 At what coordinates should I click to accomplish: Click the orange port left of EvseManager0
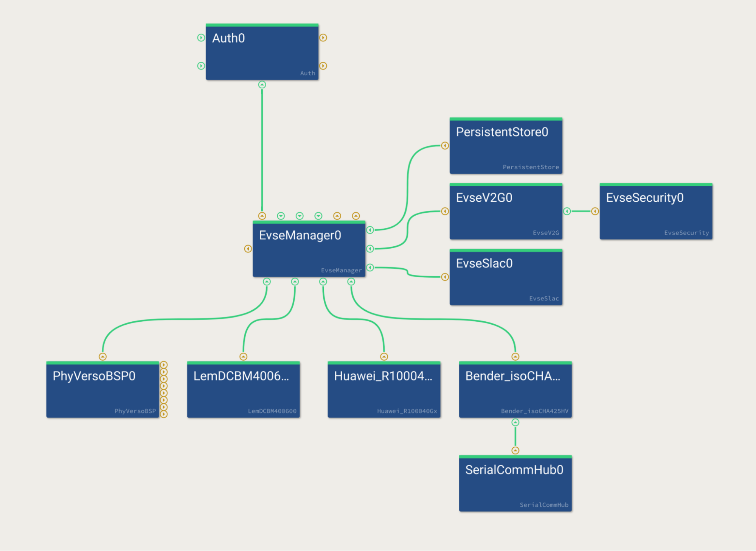coord(248,249)
